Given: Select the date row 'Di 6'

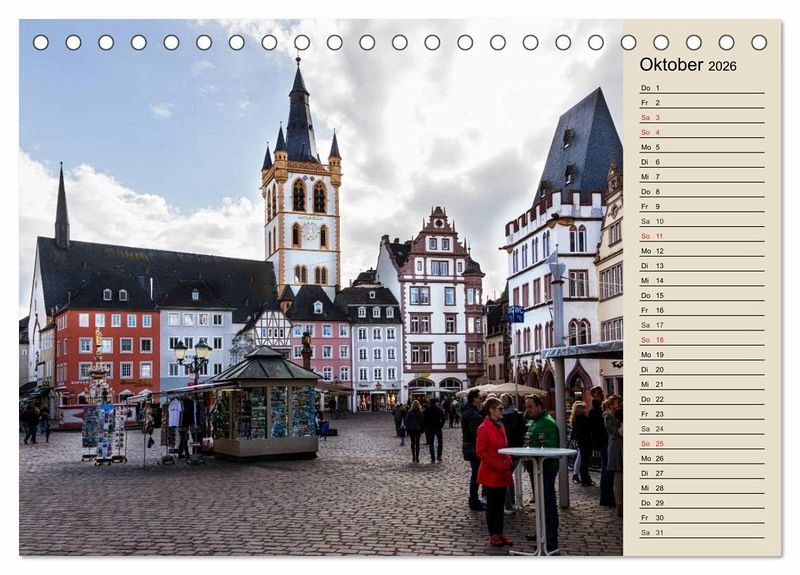Looking at the screenshot, I should tap(702, 162).
